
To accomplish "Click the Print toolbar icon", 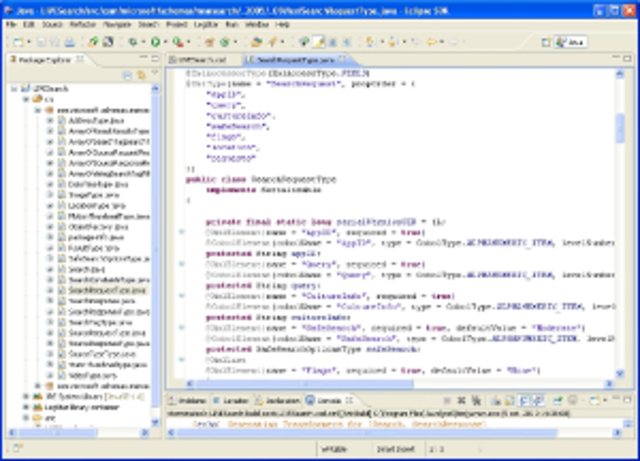I will click(69, 42).
